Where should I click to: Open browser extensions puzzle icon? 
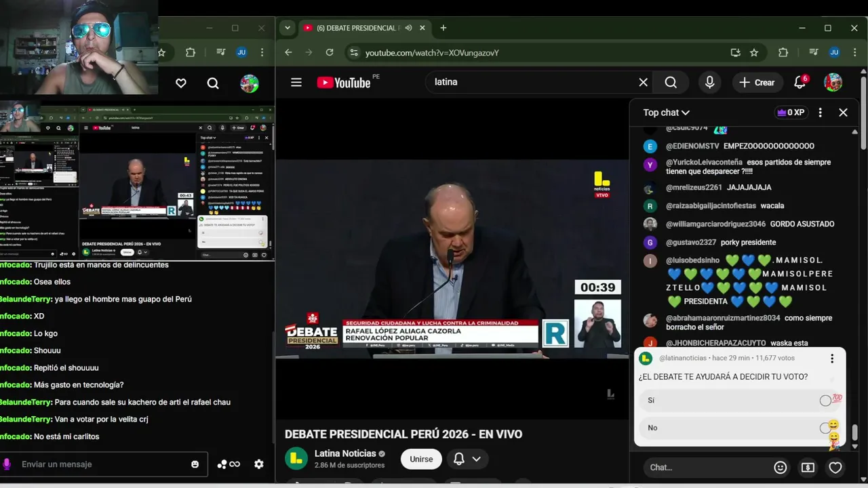pos(783,52)
